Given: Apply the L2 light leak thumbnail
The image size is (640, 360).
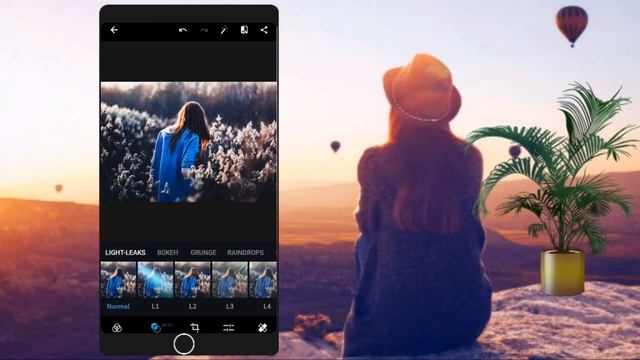Looking at the screenshot, I should click(193, 280).
